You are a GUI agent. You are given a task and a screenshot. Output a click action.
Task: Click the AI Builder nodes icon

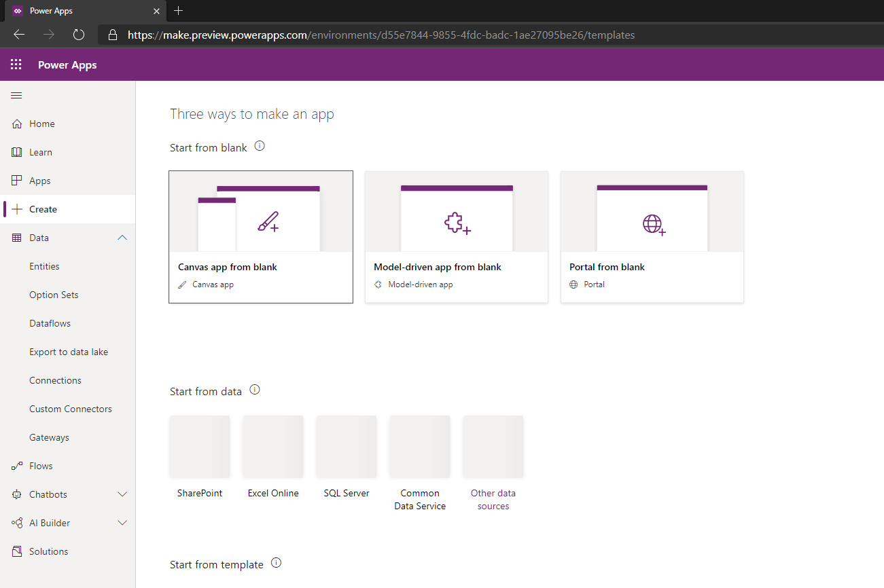click(x=17, y=523)
